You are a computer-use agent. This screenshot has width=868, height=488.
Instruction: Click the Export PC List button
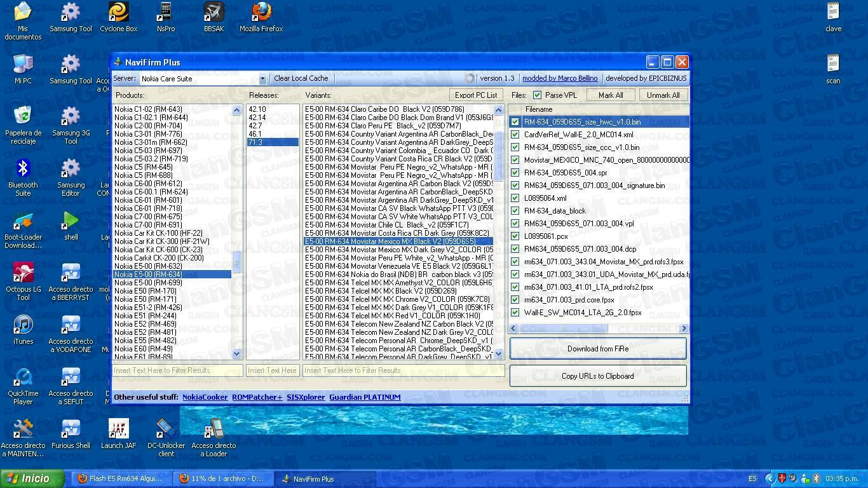[x=476, y=95]
